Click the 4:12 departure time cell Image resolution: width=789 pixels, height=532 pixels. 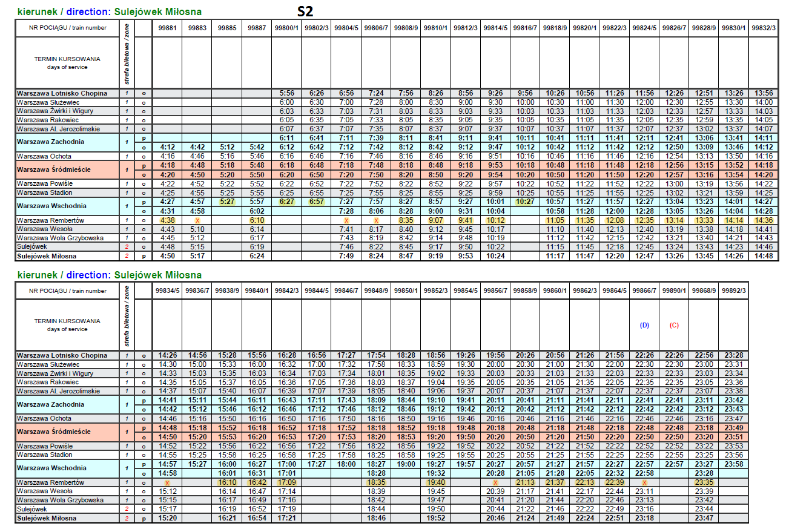tap(167, 146)
